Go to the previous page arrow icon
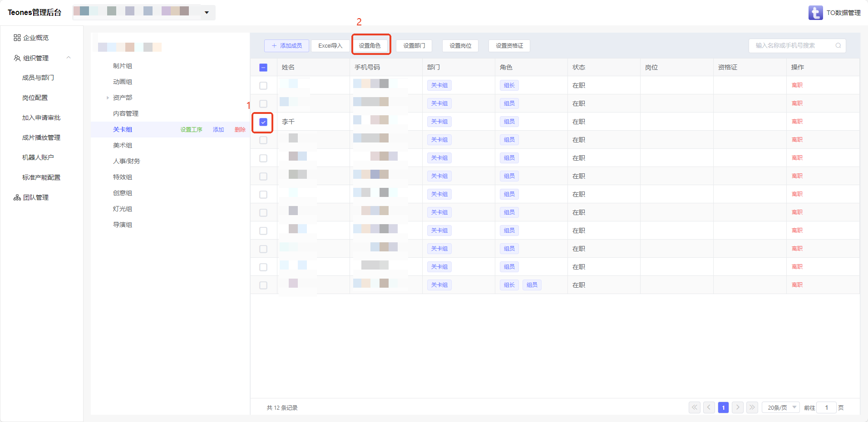This screenshot has width=868, height=422. pos(709,407)
